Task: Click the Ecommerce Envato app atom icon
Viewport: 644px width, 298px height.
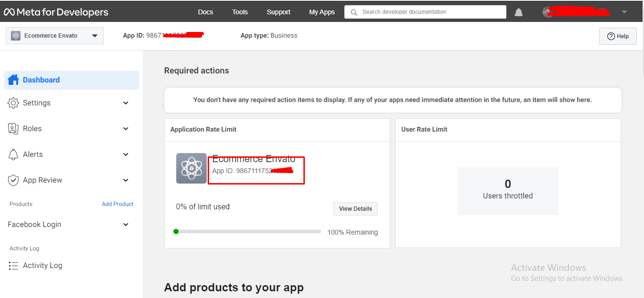Action: [x=191, y=168]
